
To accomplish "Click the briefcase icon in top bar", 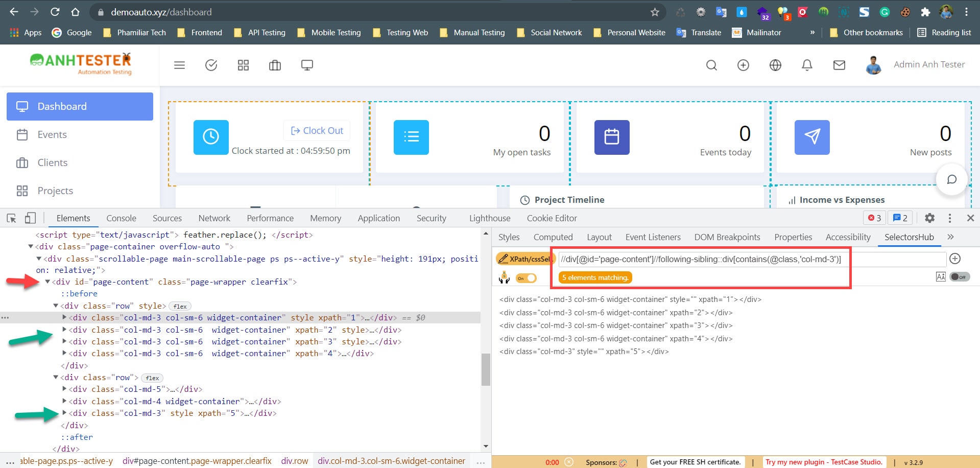I will (x=275, y=65).
